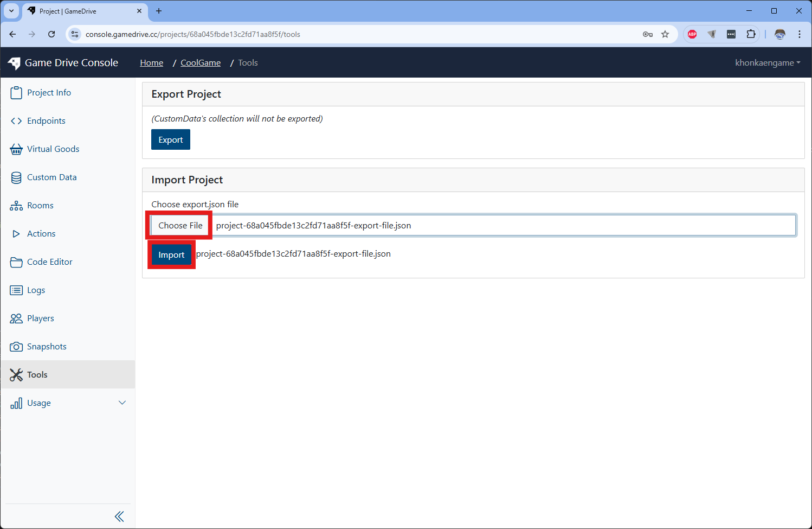This screenshot has height=529, width=812.
Task: Collapse the sidebar with double-arrow control
Action: click(x=119, y=516)
